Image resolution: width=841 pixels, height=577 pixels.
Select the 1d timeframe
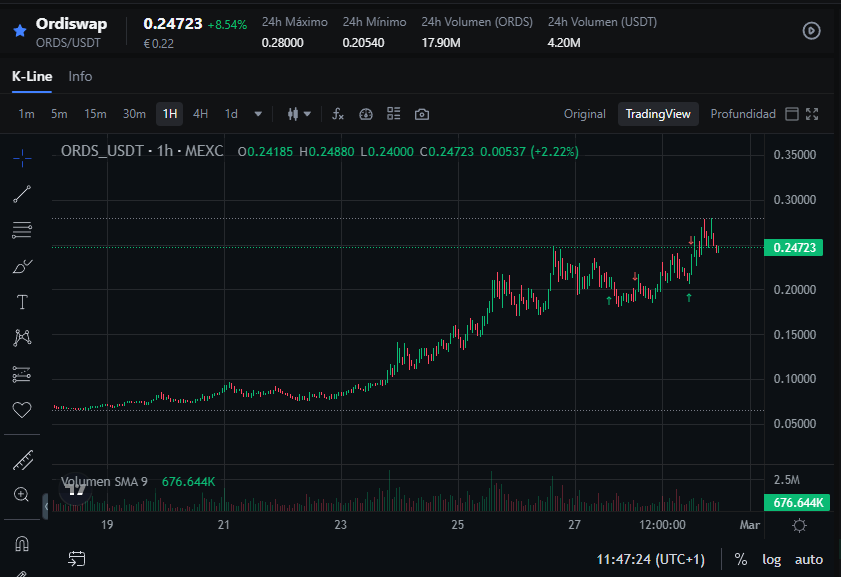click(x=231, y=114)
